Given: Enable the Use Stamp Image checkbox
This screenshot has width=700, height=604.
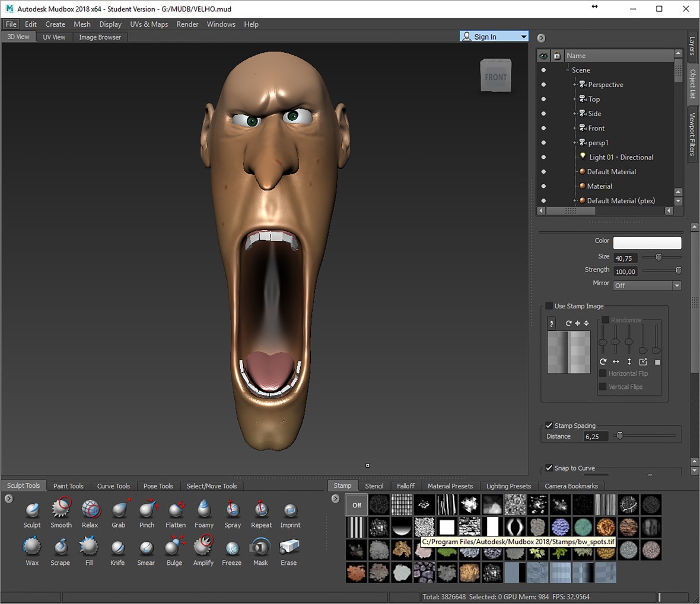Looking at the screenshot, I should pyautogui.click(x=549, y=306).
